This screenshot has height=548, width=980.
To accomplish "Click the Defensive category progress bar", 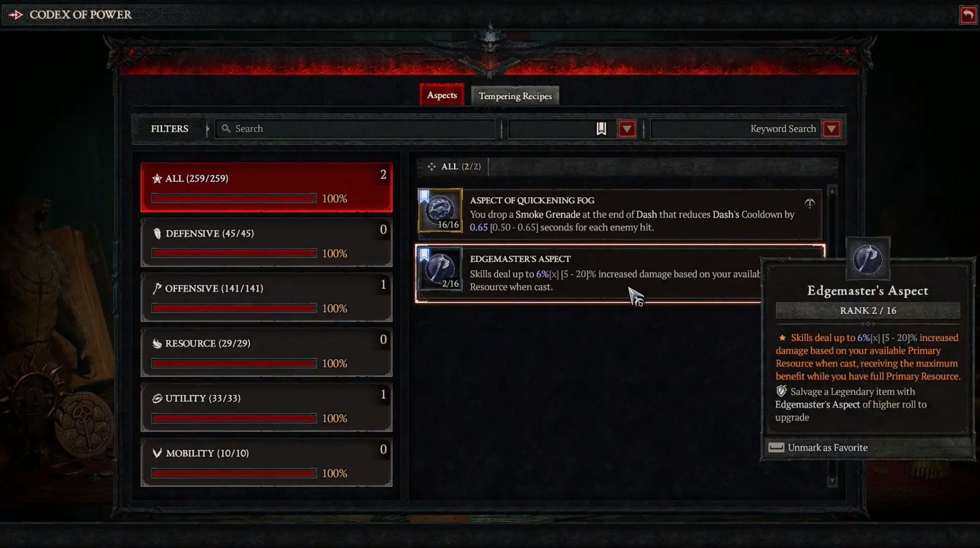I will click(234, 253).
